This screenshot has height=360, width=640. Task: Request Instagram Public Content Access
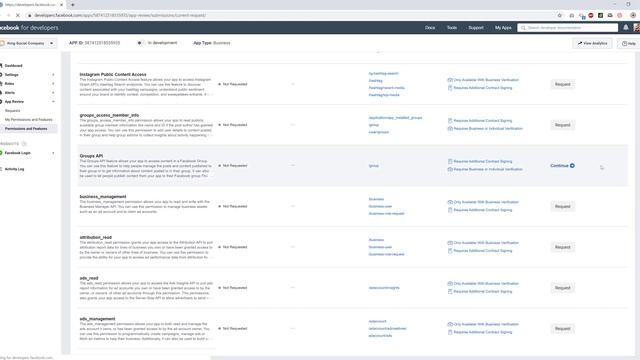562,84
